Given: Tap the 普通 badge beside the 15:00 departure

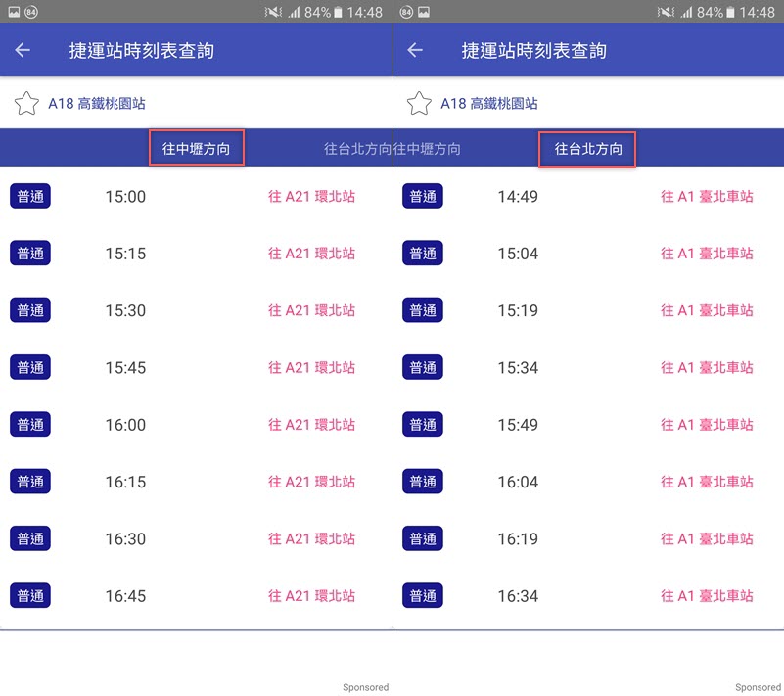Looking at the screenshot, I should click(30, 196).
